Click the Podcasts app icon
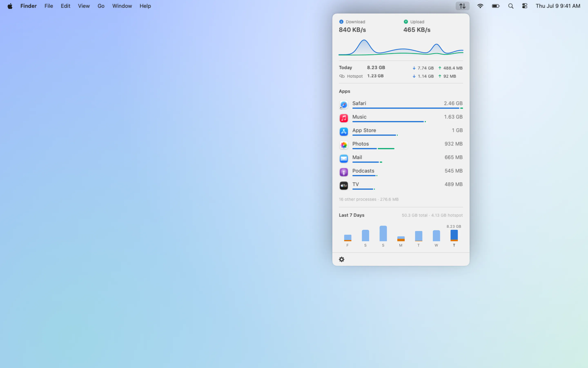Screen dimensions: 588x368 click(344, 172)
